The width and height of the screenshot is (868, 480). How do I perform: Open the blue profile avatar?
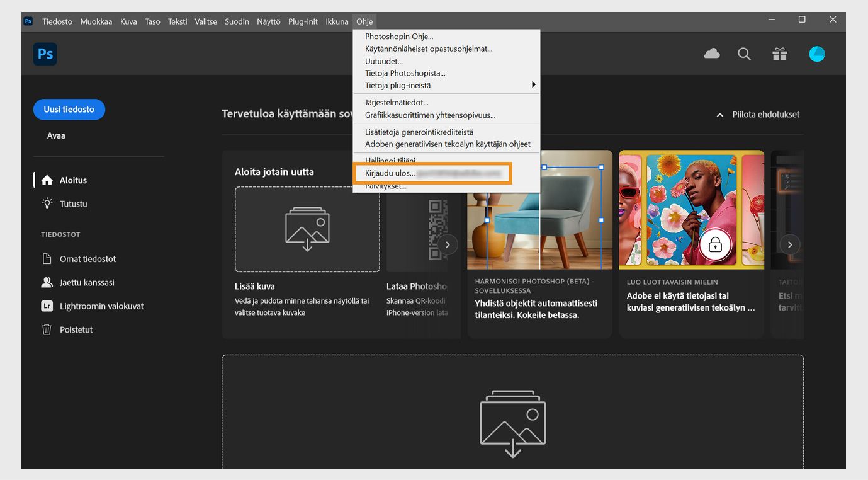click(x=817, y=54)
